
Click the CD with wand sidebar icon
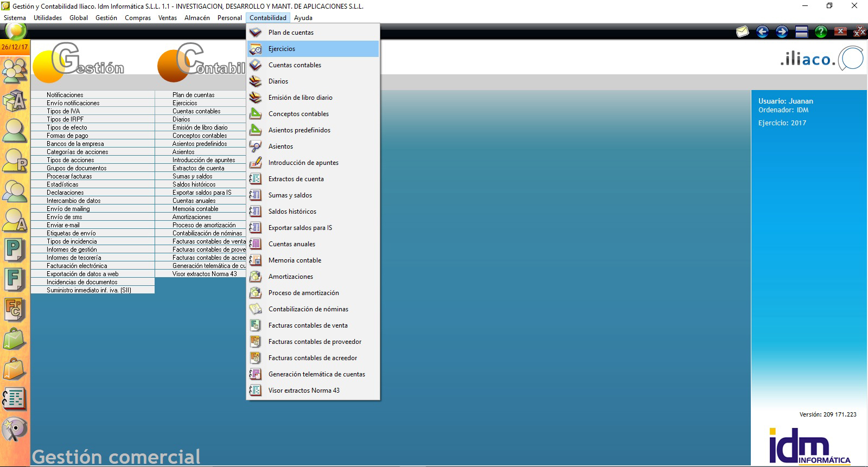(15, 429)
